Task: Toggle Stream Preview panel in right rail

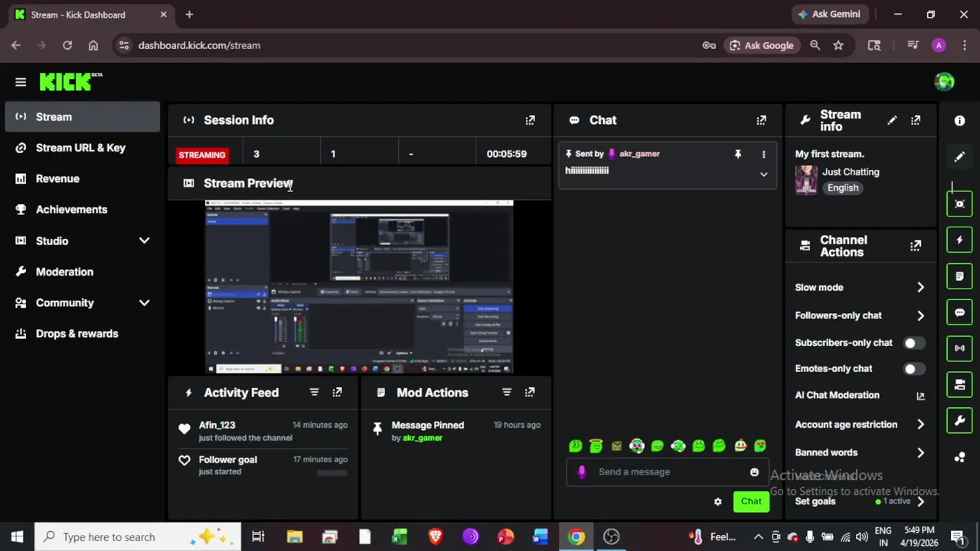Action: click(x=959, y=204)
